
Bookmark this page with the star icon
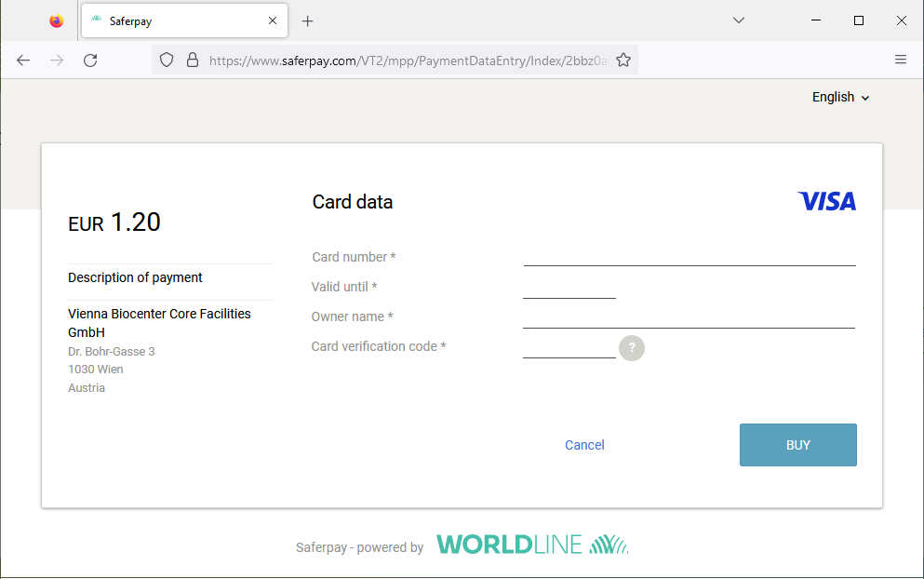[x=623, y=61]
